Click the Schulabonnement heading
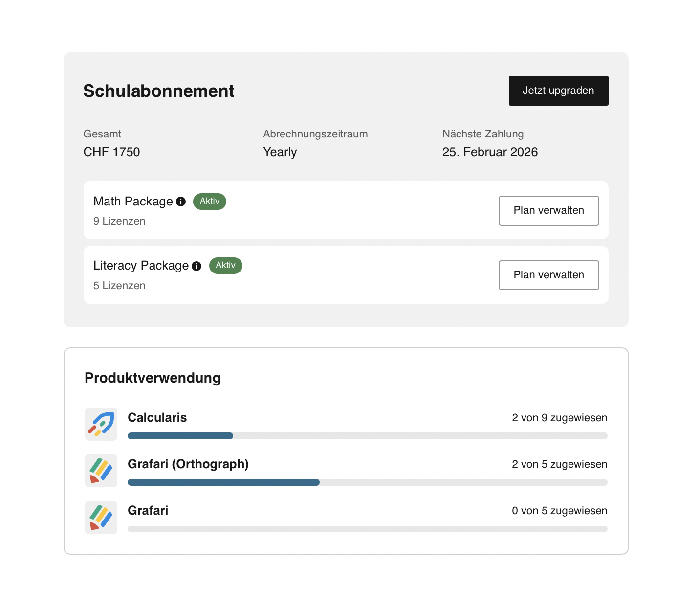 159,91
